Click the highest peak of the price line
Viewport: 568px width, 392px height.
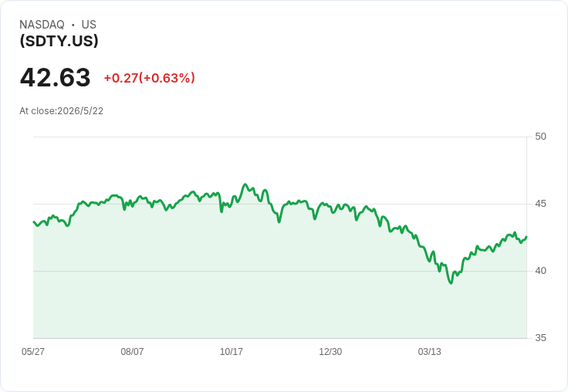click(245, 184)
